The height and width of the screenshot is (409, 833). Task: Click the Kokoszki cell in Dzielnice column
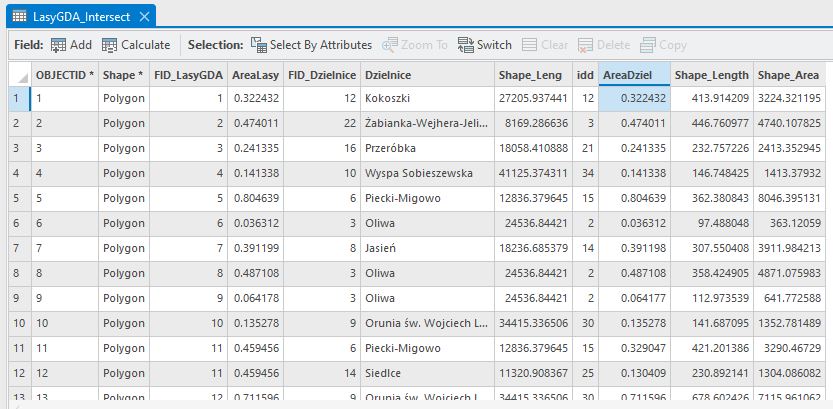426,98
